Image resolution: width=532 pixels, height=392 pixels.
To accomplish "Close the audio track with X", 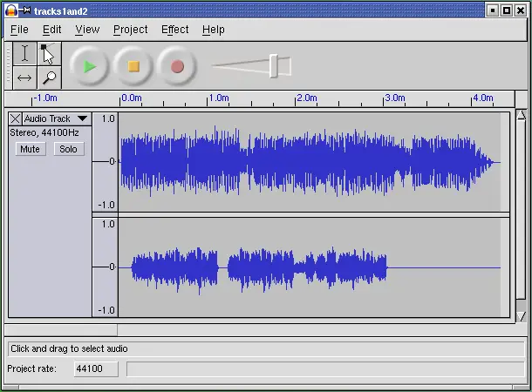I will tap(15, 118).
